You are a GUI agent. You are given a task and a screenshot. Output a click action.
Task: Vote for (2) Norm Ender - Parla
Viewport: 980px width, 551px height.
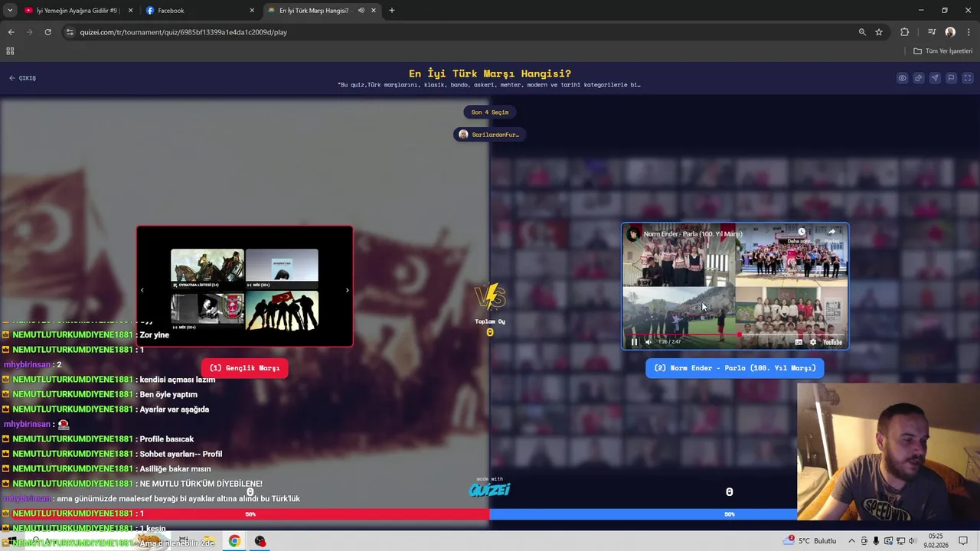[x=735, y=368]
